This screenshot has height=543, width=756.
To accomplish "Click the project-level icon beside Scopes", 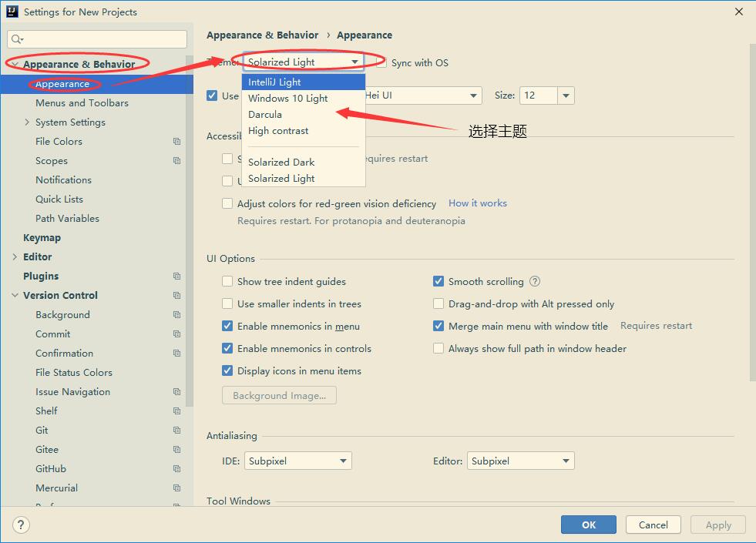I will (177, 160).
